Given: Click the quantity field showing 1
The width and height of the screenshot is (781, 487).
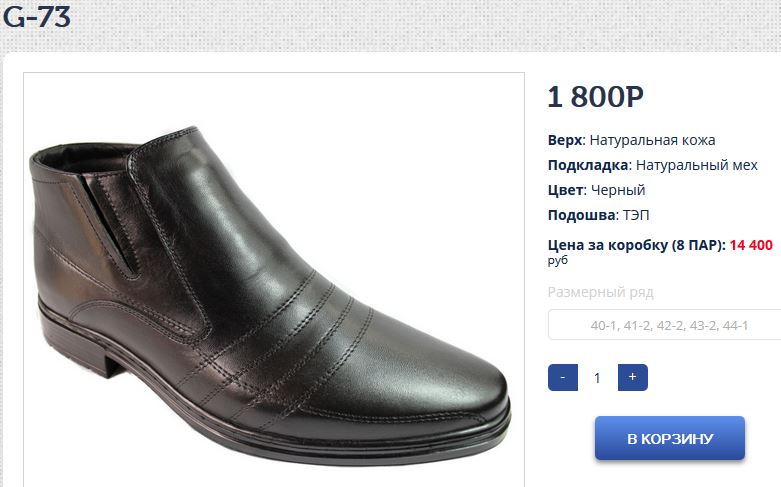Looking at the screenshot, I should pyautogui.click(x=597, y=378).
